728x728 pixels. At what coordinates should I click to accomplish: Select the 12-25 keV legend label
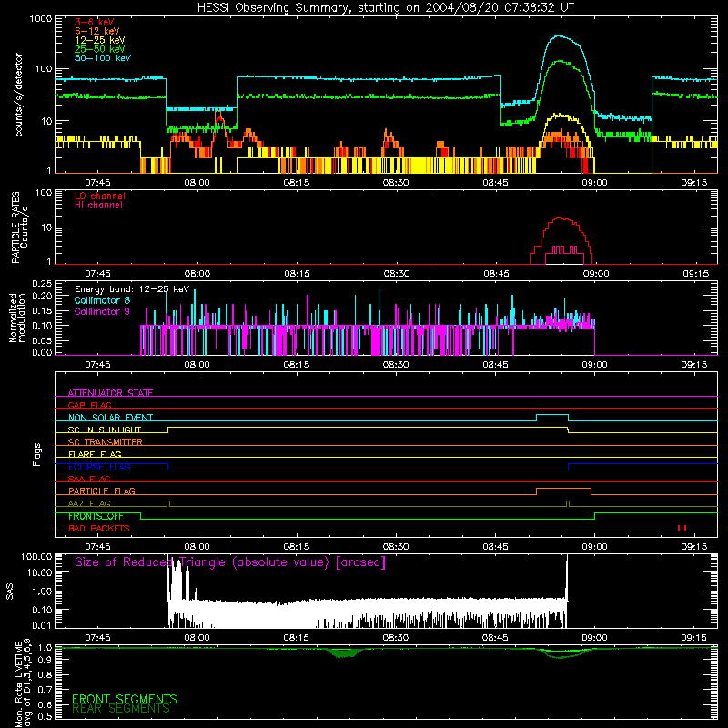pos(100,40)
